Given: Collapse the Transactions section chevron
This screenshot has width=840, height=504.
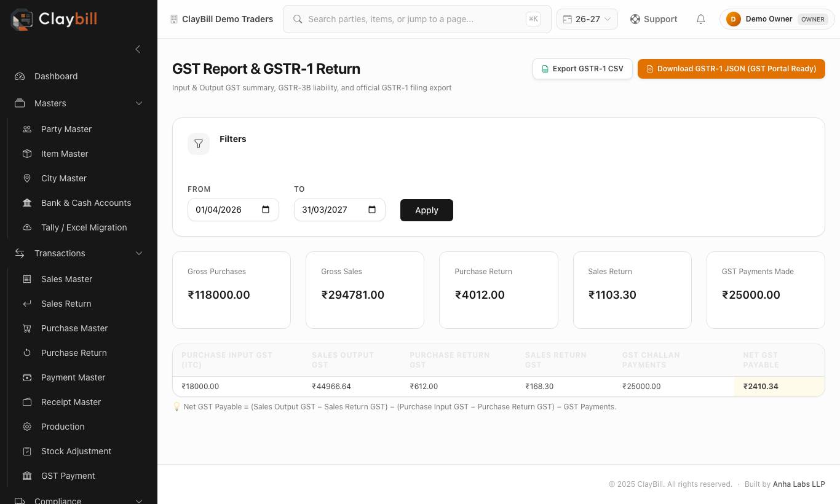Looking at the screenshot, I should [139, 253].
